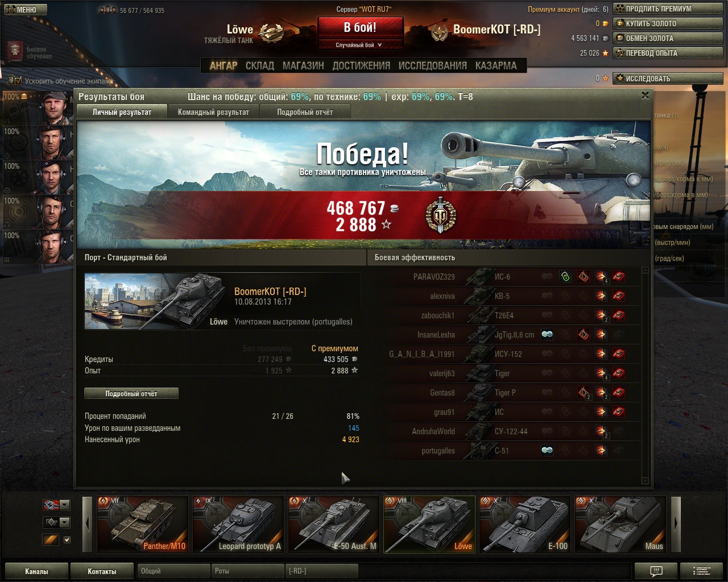Click kill icon in PARAVOZ329 row
Image resolution: width=728 pixels, height=582 pixels.
pyautogui.click(x=618, y=277)
